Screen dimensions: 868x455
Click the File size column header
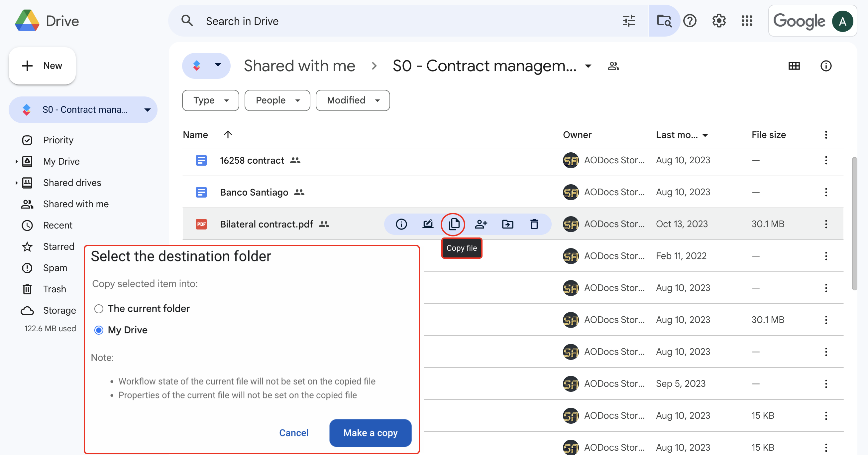pos(768,135)
